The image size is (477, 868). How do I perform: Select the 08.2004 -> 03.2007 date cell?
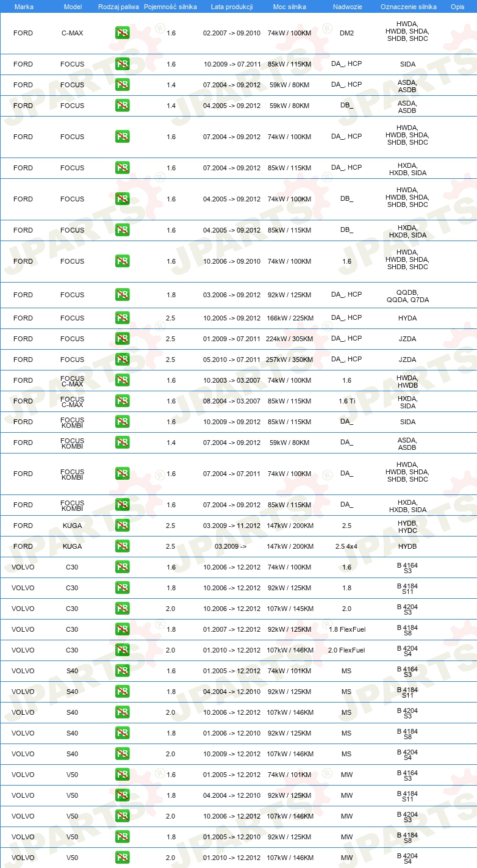point(232,401)
